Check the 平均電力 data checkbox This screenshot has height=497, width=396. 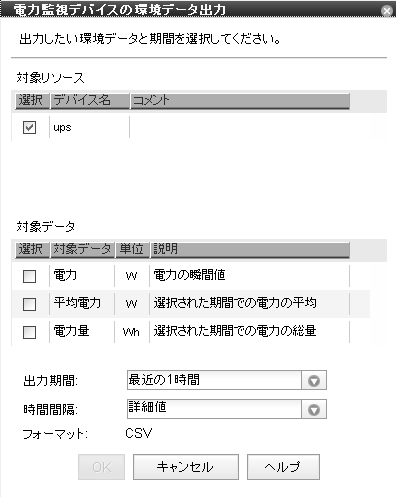(x=29, y=304)
